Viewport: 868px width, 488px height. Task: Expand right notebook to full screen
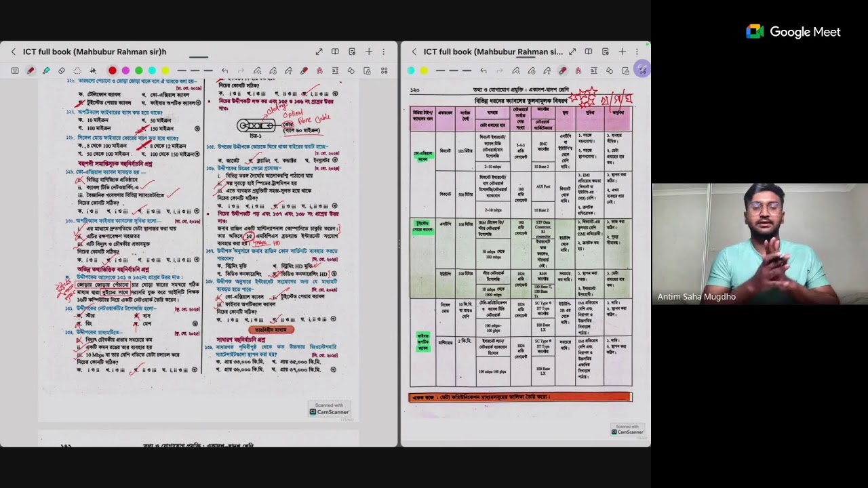tap(572, 52)
